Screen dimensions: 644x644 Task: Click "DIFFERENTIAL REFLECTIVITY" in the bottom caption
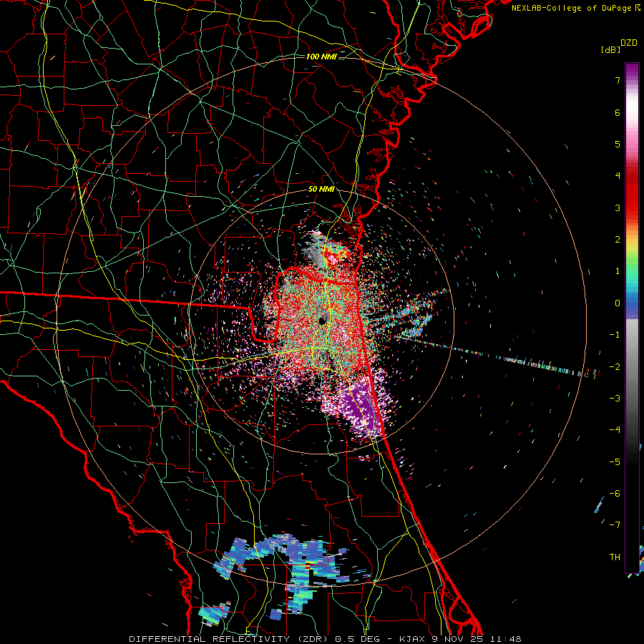pyautogui.click(x=209, y=639)
